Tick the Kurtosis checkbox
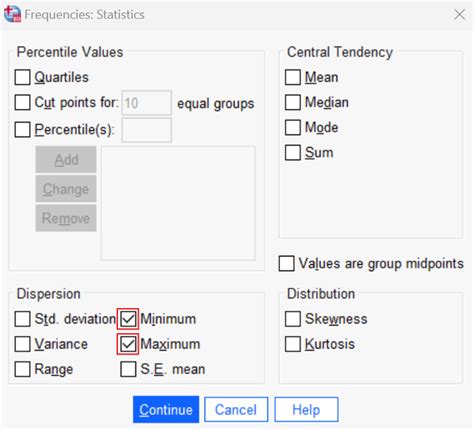Viewport: 474px width, 430px height. pyautogui.click(x=293, y=344)
